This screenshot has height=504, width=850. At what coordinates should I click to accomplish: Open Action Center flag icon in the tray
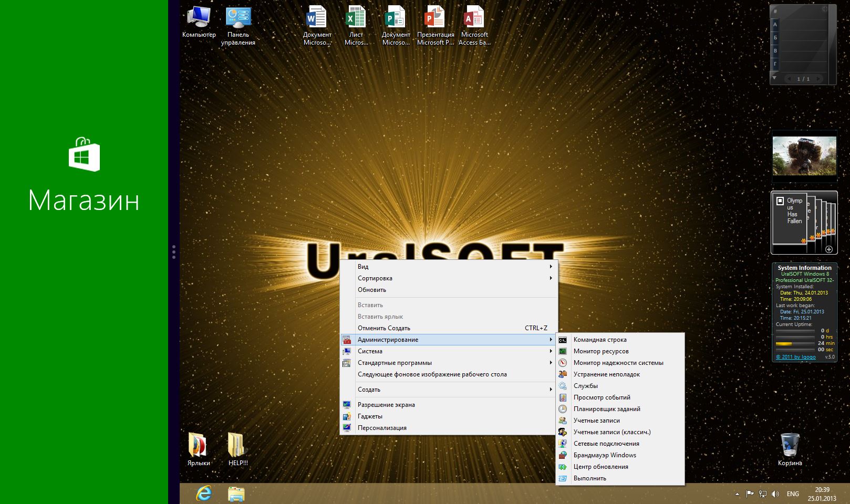750,493
